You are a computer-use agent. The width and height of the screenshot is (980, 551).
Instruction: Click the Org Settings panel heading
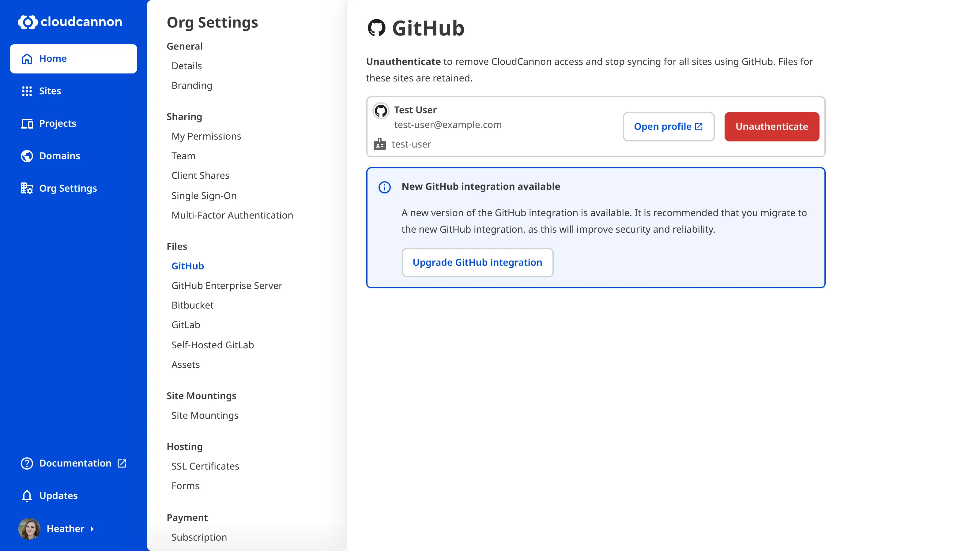212,22
